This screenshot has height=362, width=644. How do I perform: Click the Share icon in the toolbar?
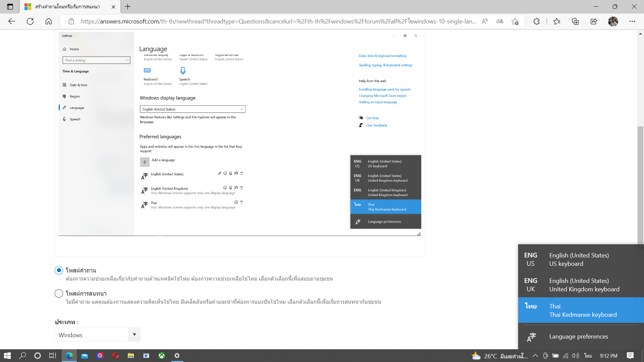point(594,21)
